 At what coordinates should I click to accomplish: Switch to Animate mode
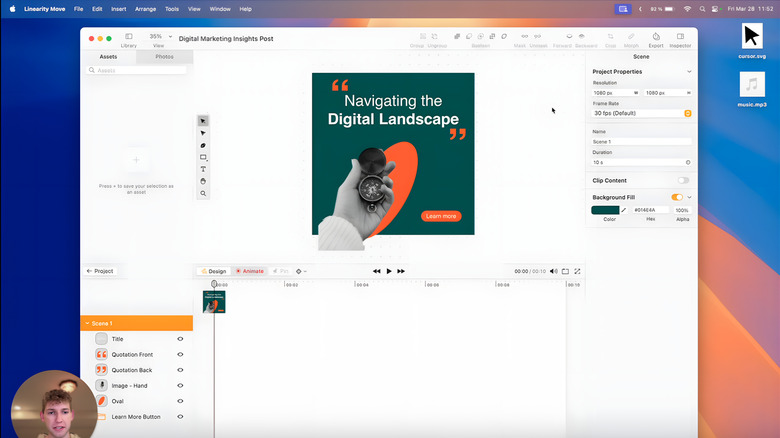click(250, 271)
